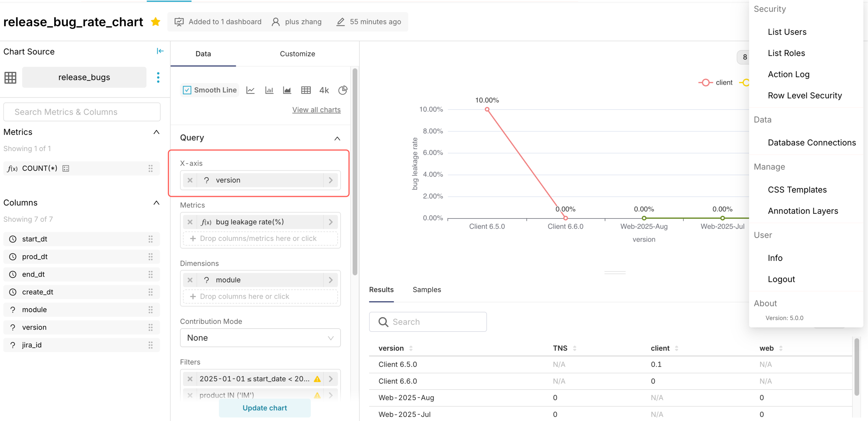Select the area chart type icon
This screenshot has width=868, height=421.
click(287, 90)
